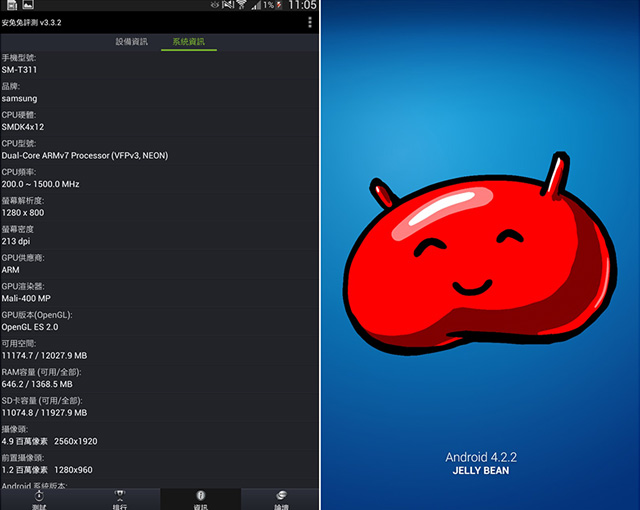Select the 11174.7 / 12027.9 MB value
The height and width of the screenshot is (510, 640).
point(44,355)
